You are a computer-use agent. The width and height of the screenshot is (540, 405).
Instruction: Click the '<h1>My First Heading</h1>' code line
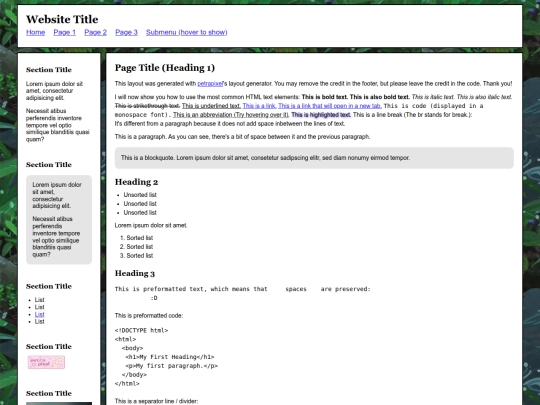click(x=170, y=357)
